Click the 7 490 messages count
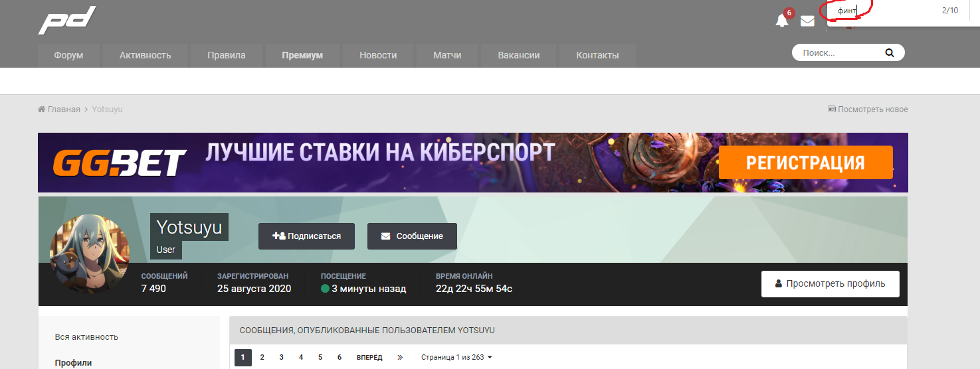The image size is (980, 369). click(153, 289)
